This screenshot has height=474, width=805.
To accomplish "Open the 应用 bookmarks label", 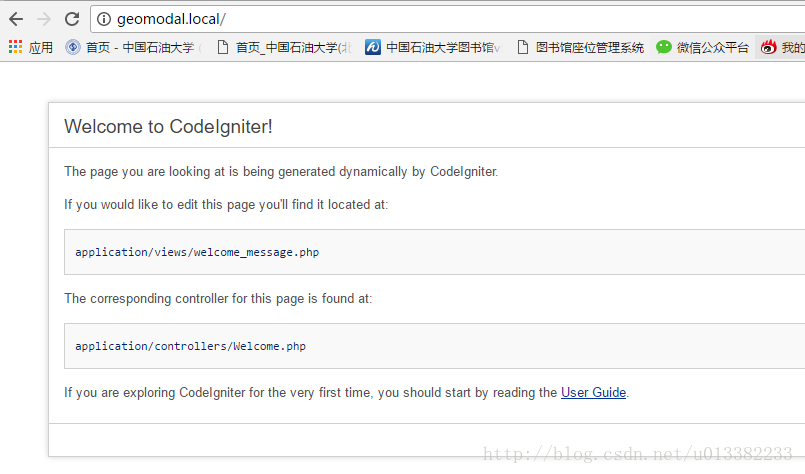I will (x=41, y=48).
